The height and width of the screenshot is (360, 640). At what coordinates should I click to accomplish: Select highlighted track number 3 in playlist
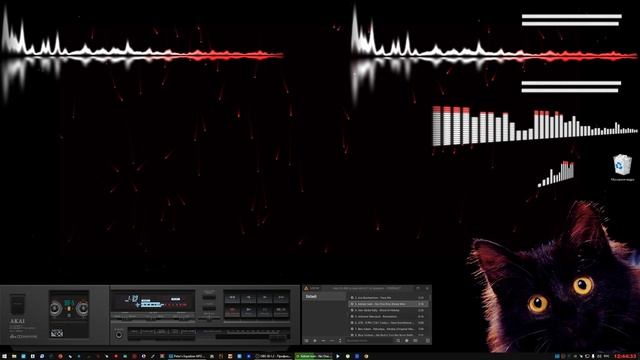(x=388, y=304)
